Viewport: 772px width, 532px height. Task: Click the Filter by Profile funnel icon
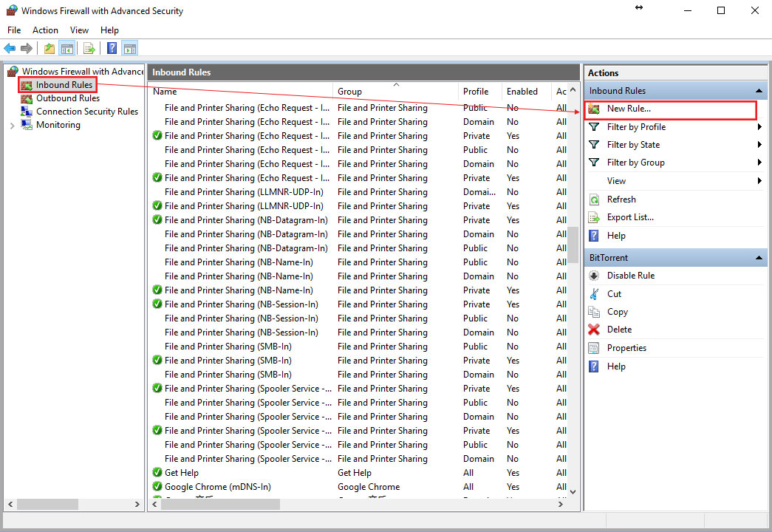click(x=594, y=127)
